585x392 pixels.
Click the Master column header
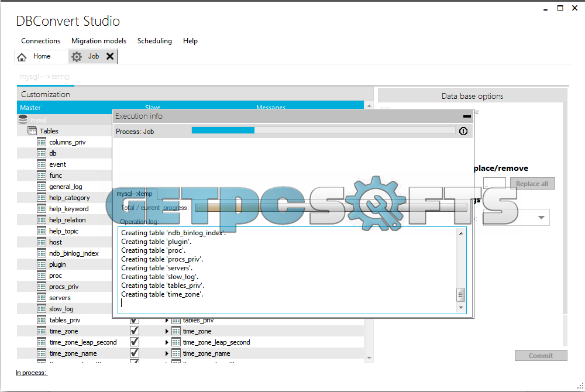30,108
